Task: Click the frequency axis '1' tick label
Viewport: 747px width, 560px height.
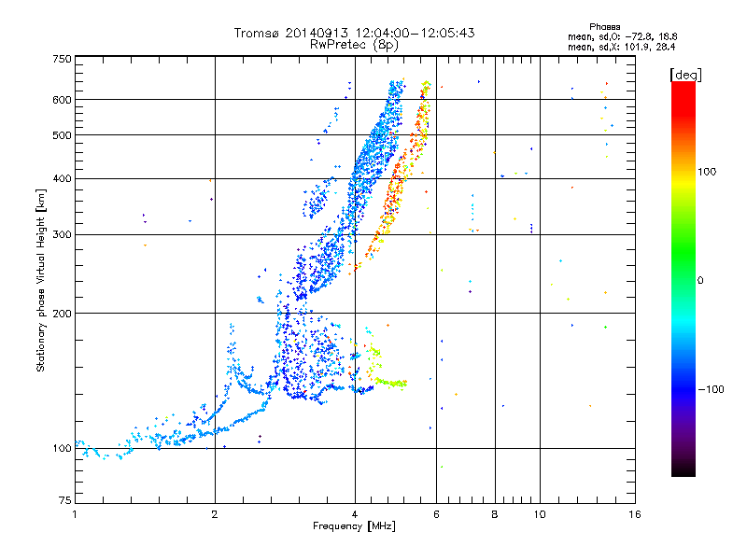Action: 75,514
